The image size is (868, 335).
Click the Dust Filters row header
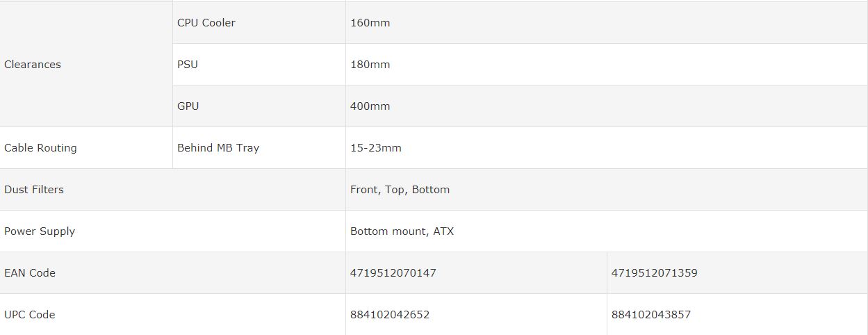coord(34,190)
